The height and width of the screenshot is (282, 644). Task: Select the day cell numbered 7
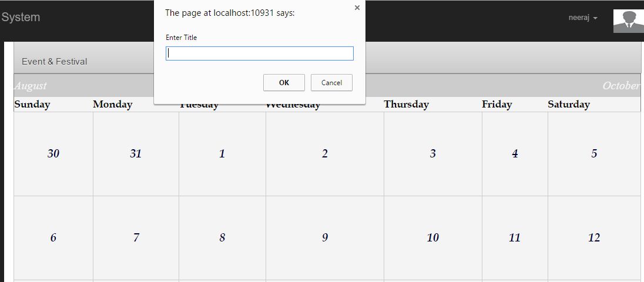(x=136, y=238)
